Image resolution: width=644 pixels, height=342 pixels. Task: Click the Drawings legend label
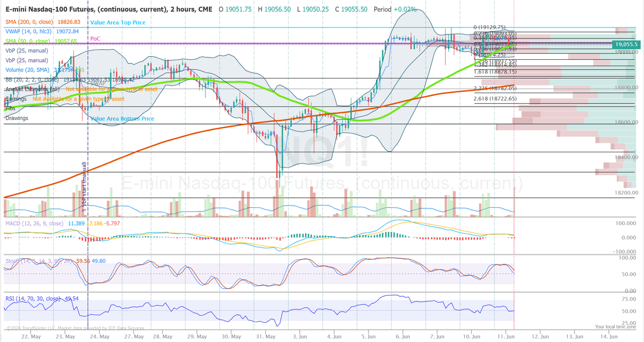[17, 118]
